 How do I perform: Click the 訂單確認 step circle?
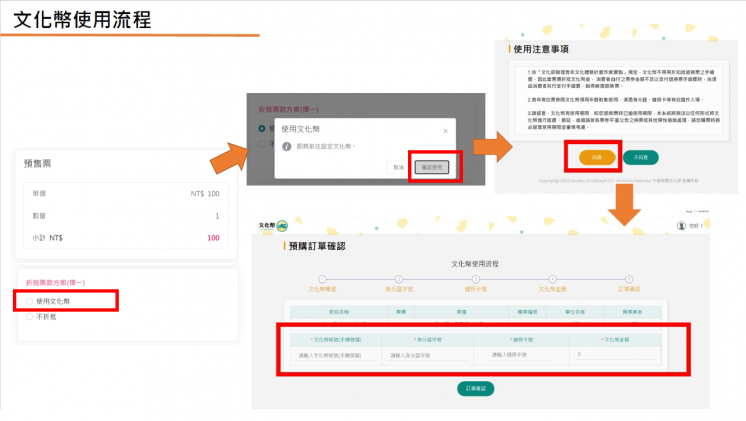[628, 277]
